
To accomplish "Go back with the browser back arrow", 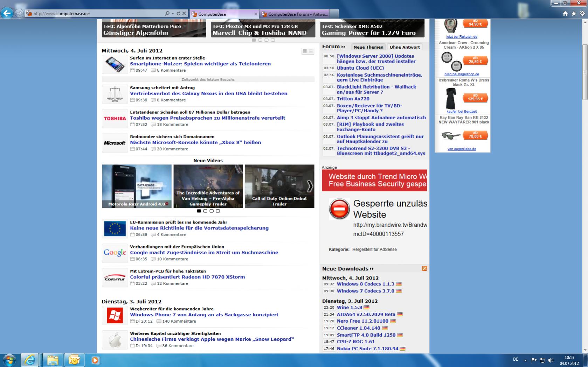I will (x=7, y=14).
